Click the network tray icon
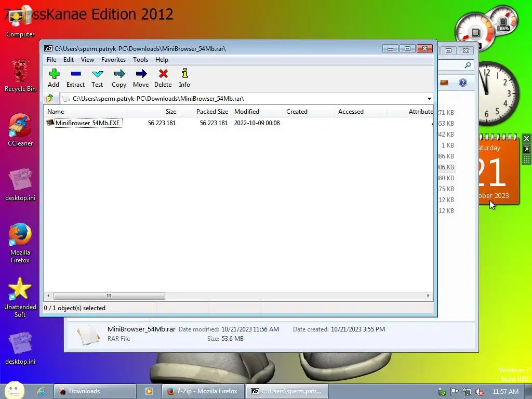 pyautogui.click(x=467, y=392)
